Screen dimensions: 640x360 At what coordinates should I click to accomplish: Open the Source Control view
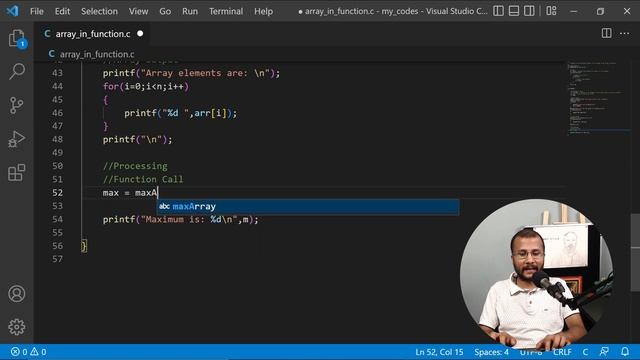pyautogui.click(x=17, y=105)
